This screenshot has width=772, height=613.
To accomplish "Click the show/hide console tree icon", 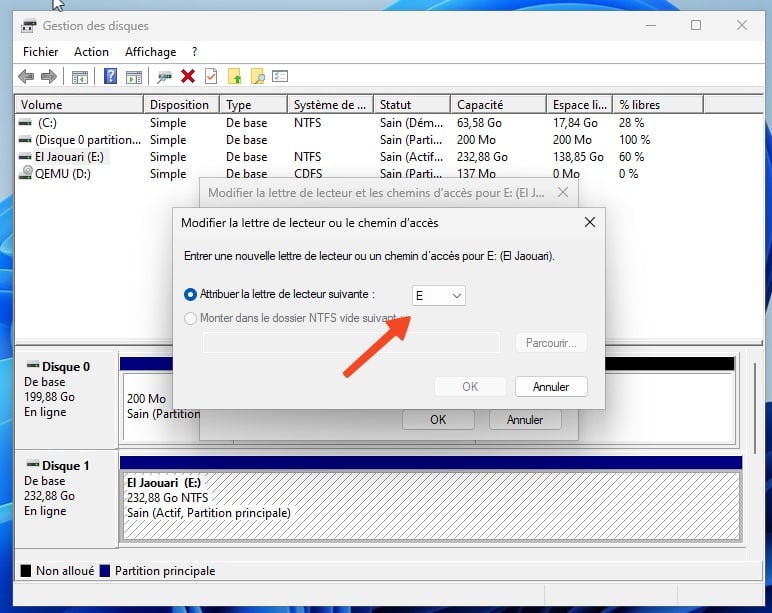I will (80, 77).
